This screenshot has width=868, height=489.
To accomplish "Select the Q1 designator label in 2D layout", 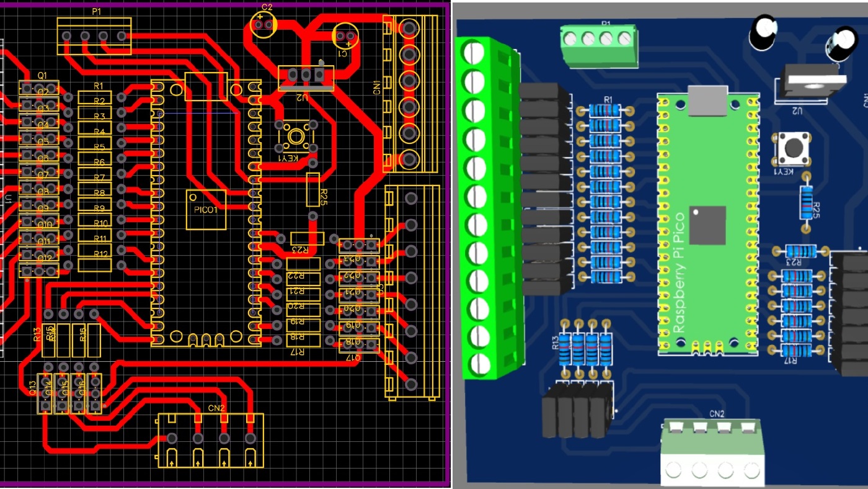I will [42, 75].
